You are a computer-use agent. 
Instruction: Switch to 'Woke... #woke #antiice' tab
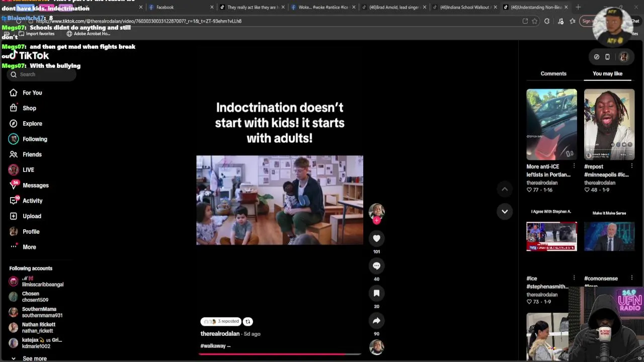(323, 7)
